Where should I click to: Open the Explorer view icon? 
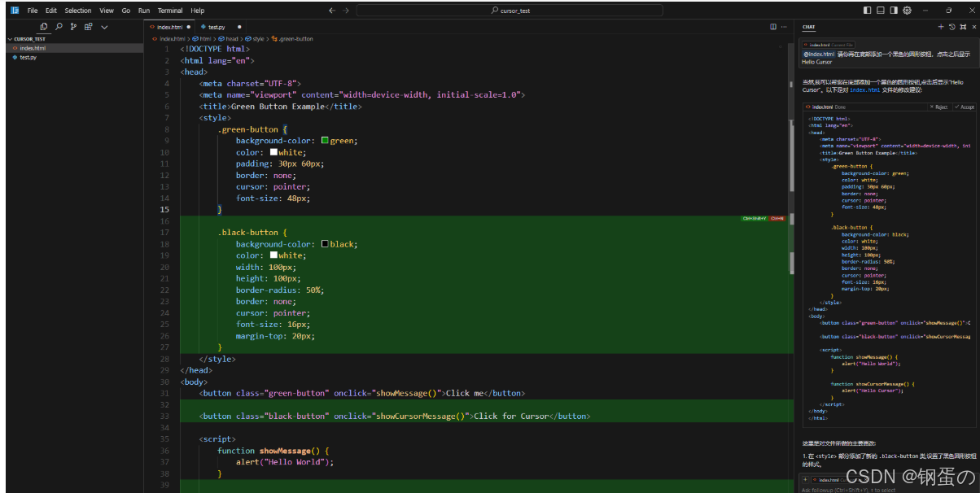coord(44,27)
